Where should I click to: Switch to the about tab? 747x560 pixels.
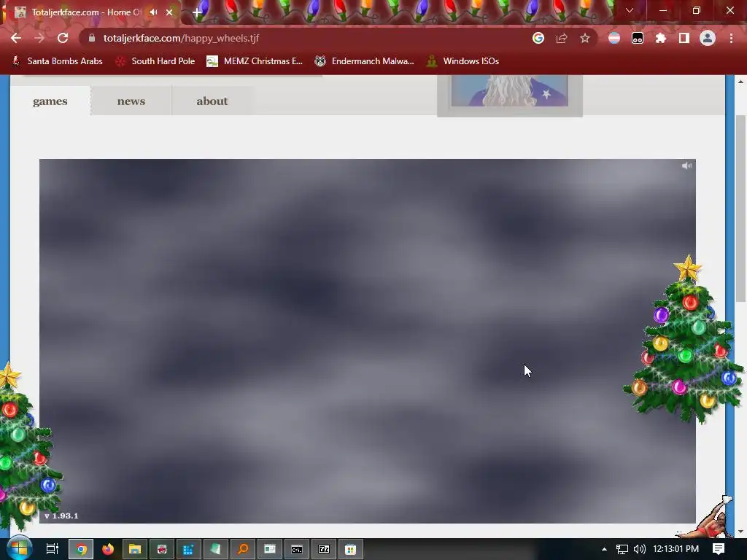coord(212,101)
